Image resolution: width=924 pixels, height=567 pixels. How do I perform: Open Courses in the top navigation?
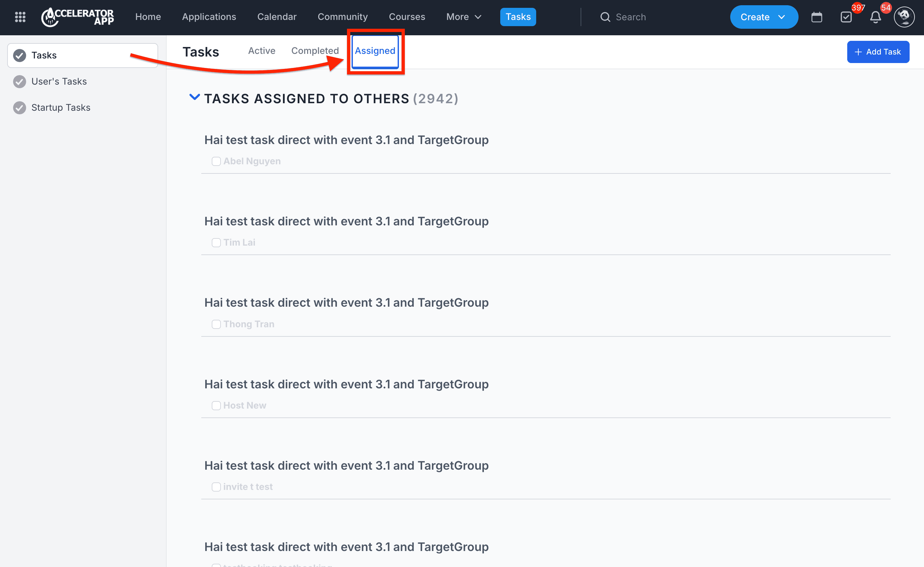pyautogui.click(x=407, y=17)
